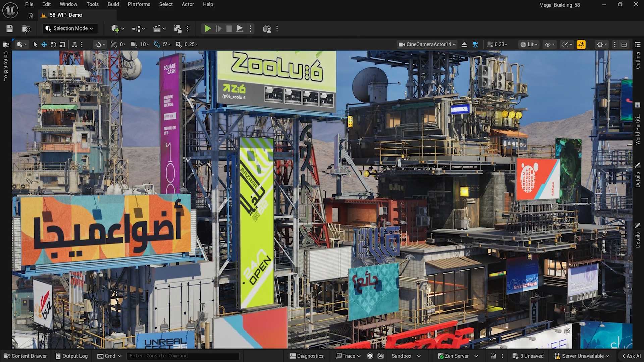Screen dimensions: 644x362
Task: Click the frame advance playback button
Action: [x=218, y=29]
